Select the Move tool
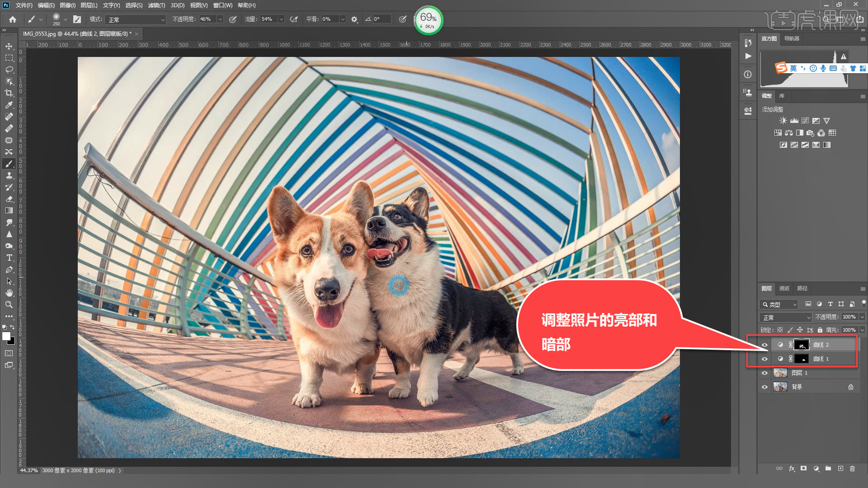 9,47
